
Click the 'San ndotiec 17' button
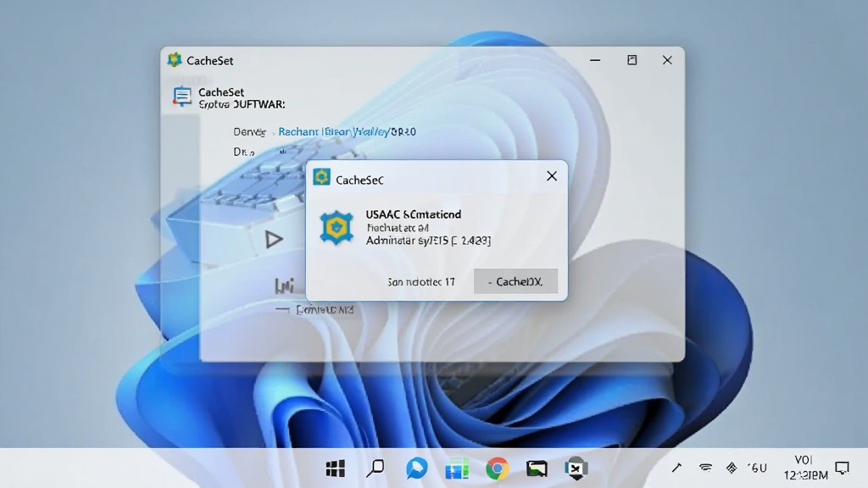click(420, 282)
